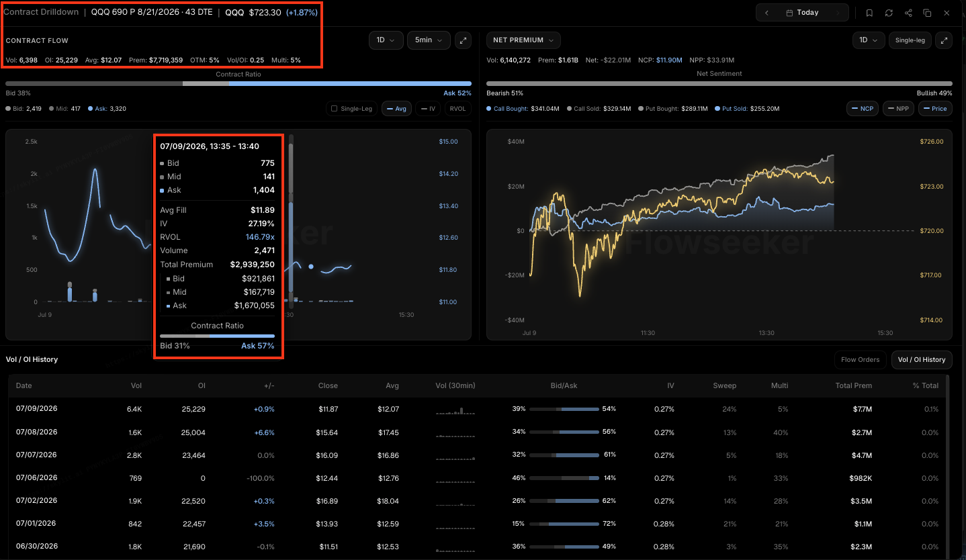The image size is (966, 560).
Task: Open the Contract Flow 1D range dropdown
Action: click(386, 40)
